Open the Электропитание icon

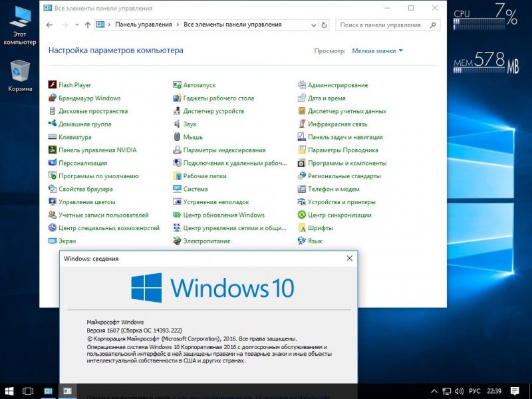(177, 241)
